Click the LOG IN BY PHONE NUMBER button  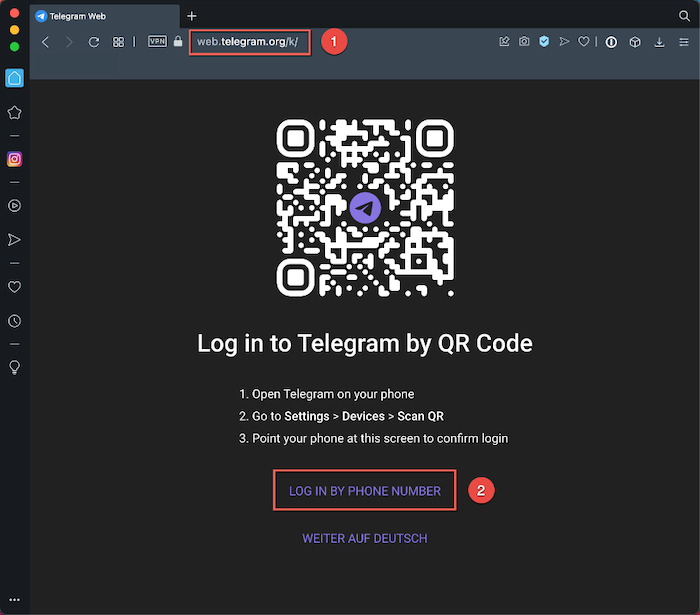click(x=364, y=491)
